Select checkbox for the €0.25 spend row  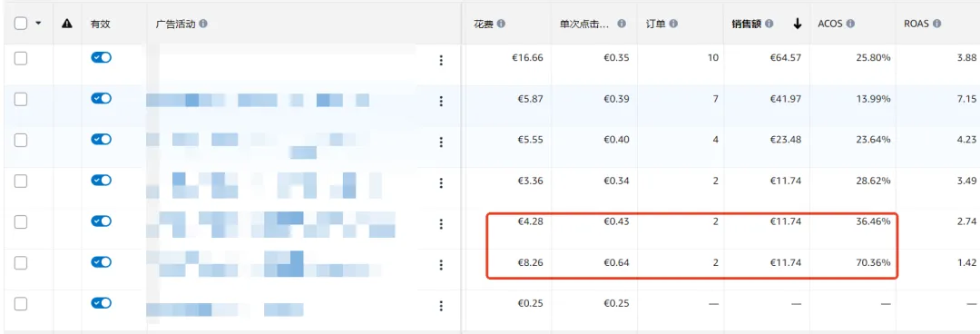[x=21, y=304]
